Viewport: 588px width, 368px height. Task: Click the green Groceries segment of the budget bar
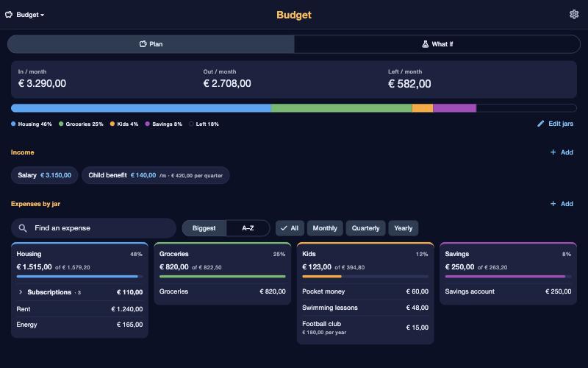[341, 108]
